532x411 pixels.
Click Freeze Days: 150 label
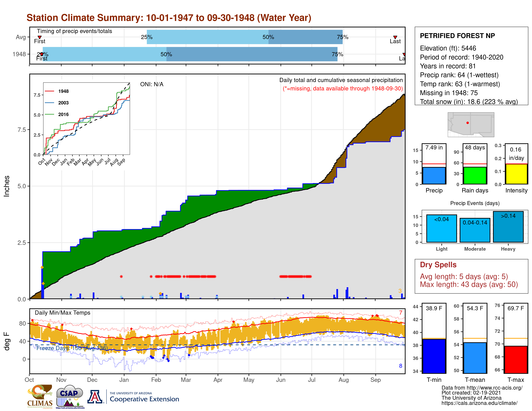(x=72, y=348)
